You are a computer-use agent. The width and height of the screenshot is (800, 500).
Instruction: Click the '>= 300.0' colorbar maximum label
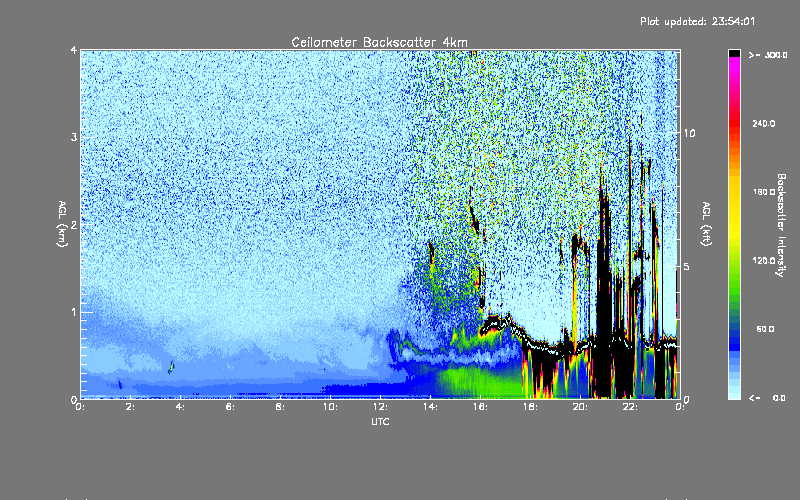(x=768, y=55)
